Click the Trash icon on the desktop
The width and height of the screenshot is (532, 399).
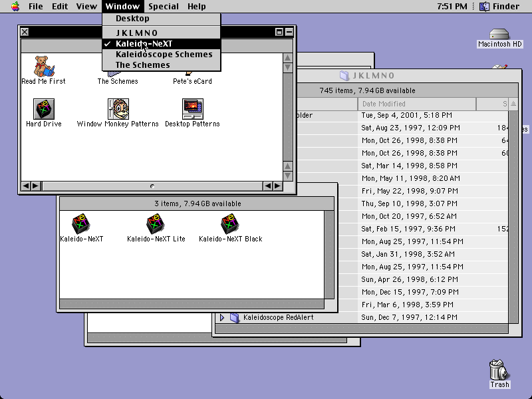499,370
